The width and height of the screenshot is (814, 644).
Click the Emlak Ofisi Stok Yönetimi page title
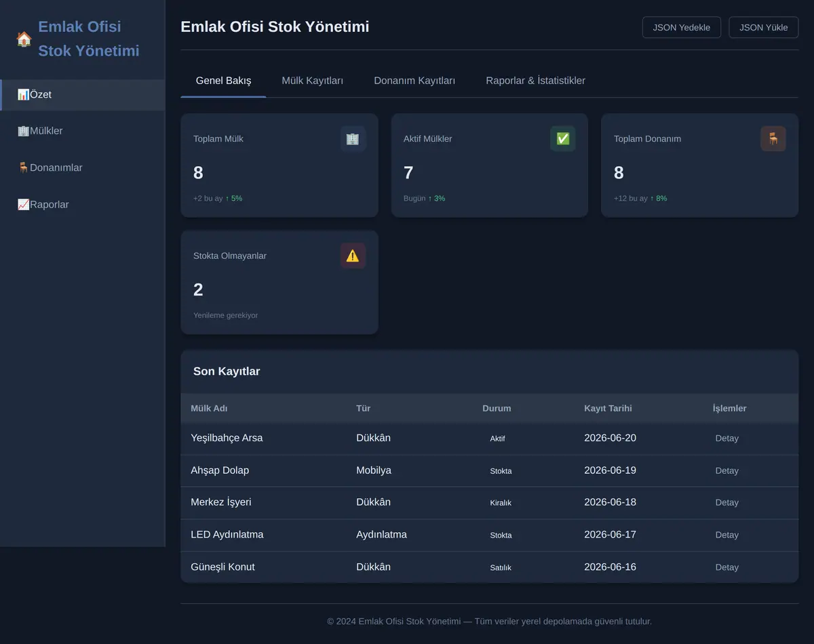click(275, 27)
